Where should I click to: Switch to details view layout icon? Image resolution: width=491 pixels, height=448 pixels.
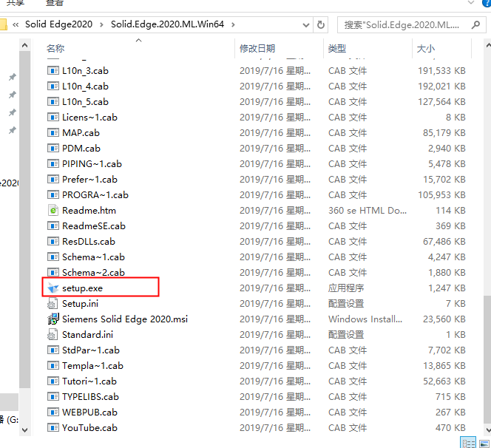[468, 443]
